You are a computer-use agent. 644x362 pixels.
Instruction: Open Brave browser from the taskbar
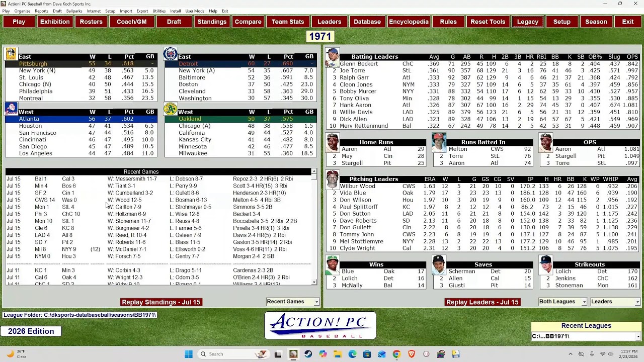412,354
